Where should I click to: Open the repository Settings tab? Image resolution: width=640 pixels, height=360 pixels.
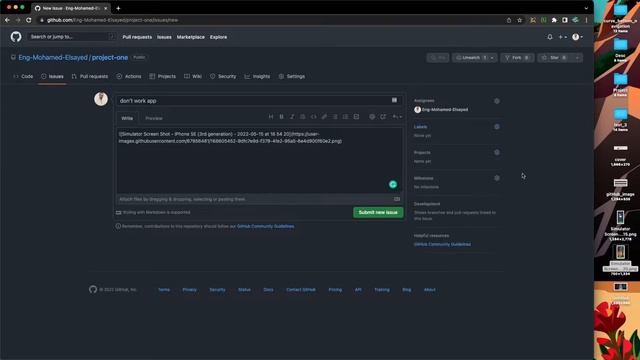[292, 76]
